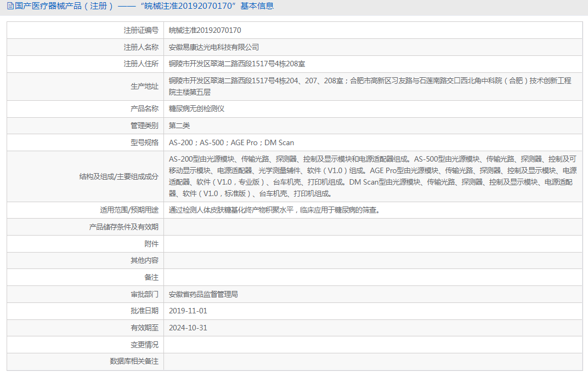The width and height of the screenshot is (588, 372).
Task: Click the 批准日期 label
Action: [144, 311]
